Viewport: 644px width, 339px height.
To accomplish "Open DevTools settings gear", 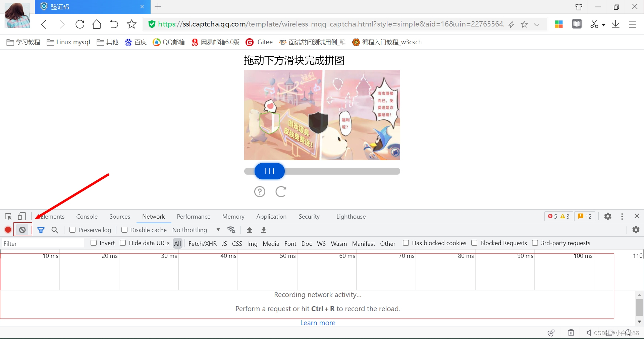I will (x=608, y=217).
